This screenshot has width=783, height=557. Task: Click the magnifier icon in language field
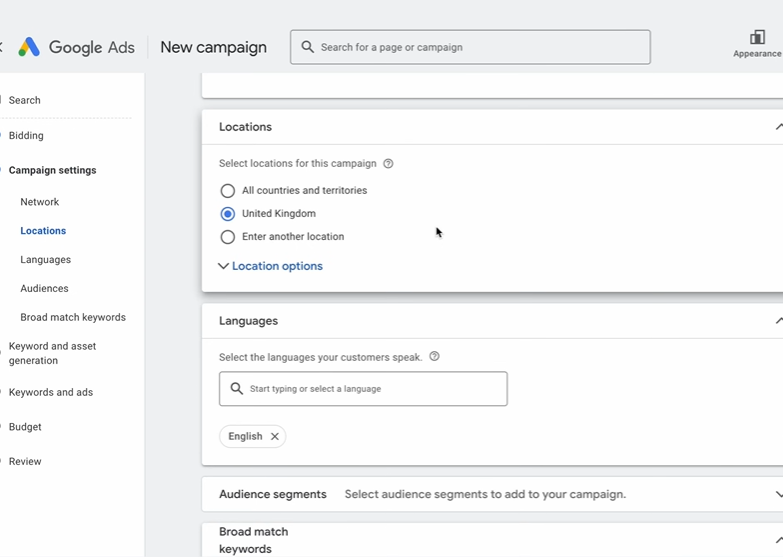point(237,389)
